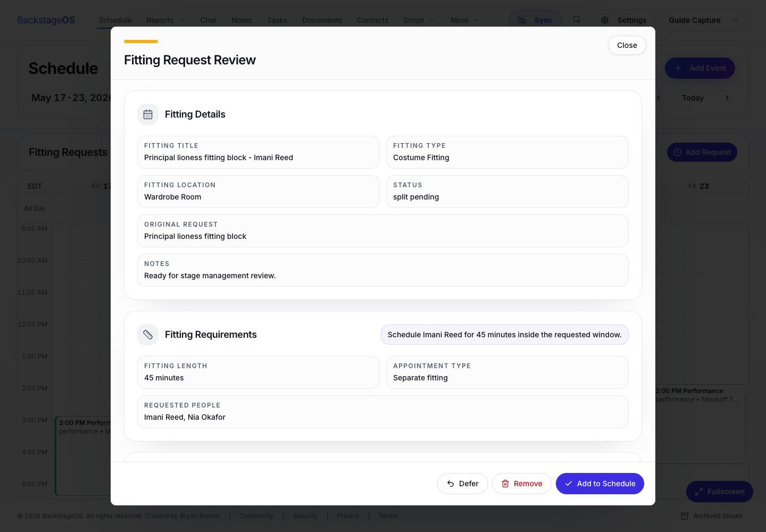Go to previous week with left chevron

point(659,98)
